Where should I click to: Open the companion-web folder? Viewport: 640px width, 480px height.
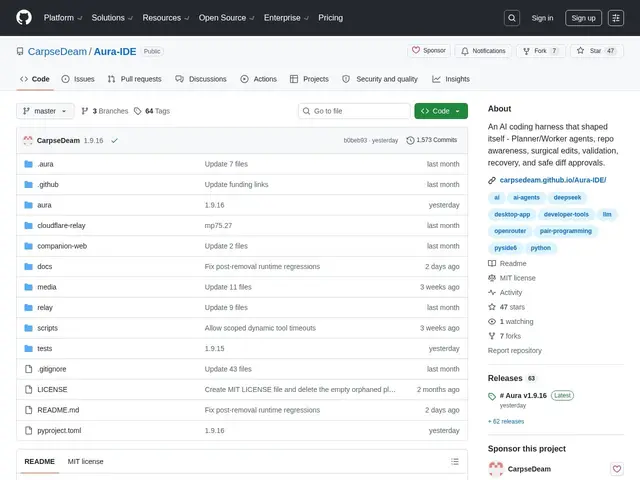tap(62, 246)
